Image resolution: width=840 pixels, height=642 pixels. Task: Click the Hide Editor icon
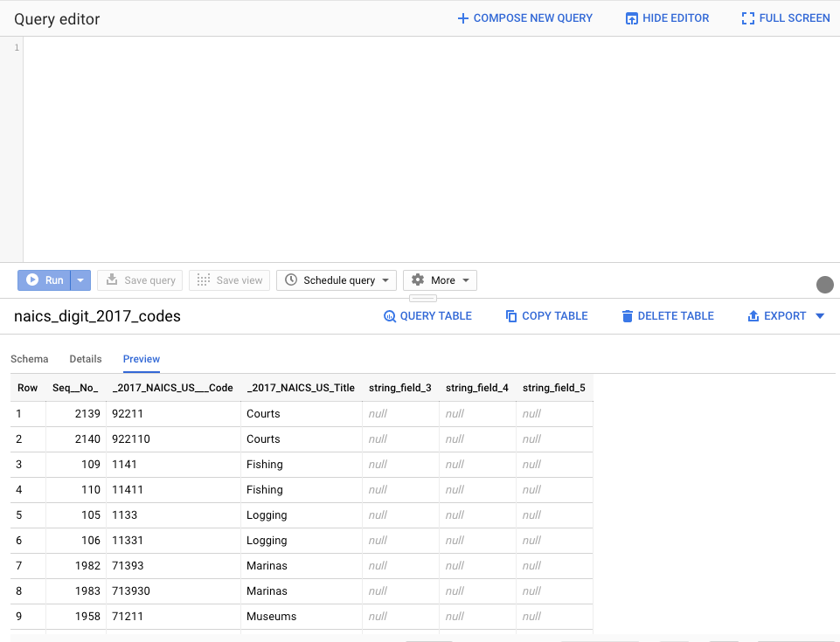pyautogui.click(x=632, y=18)
